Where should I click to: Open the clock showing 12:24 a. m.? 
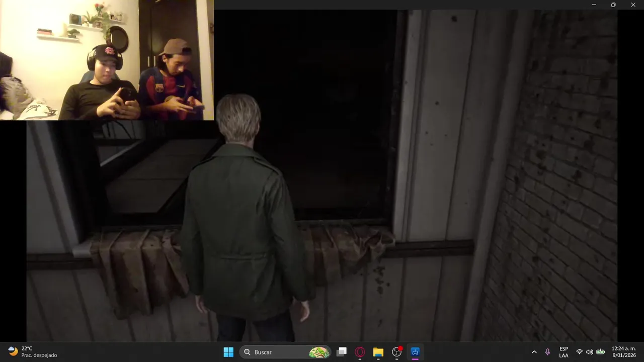pyautogui.click(x=623, y=352)
